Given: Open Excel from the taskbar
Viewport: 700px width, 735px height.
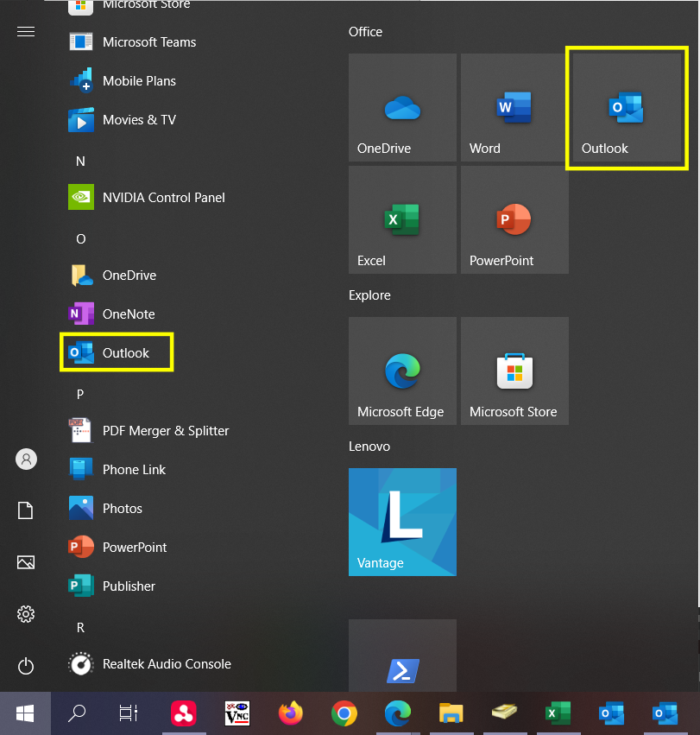Looking at the screenshot, I should (x=558, y=713).
